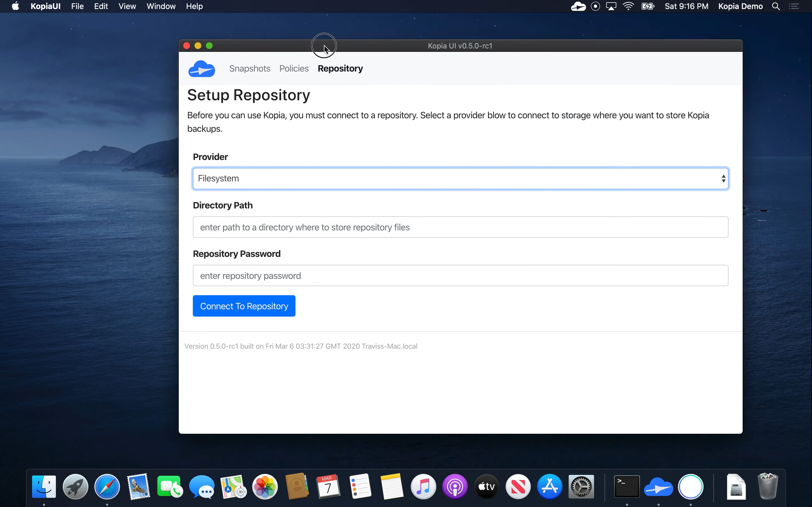Click KopiaUI icon in the dock

coord(658,486)
